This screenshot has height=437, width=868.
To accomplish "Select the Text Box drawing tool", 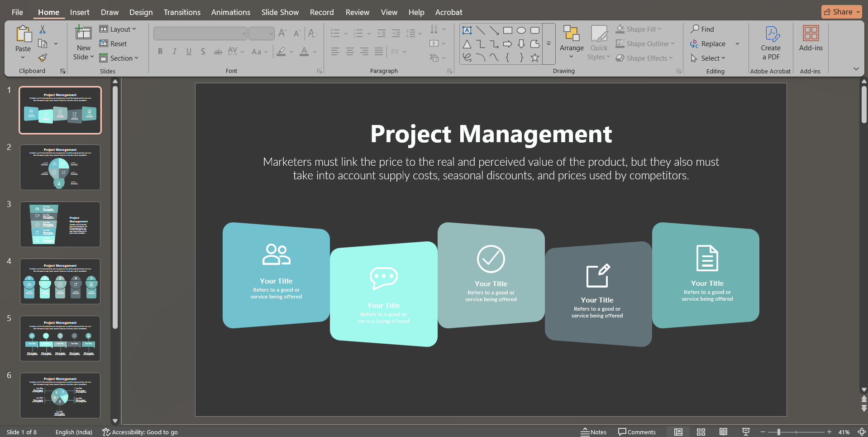I will tap(467, 30).
